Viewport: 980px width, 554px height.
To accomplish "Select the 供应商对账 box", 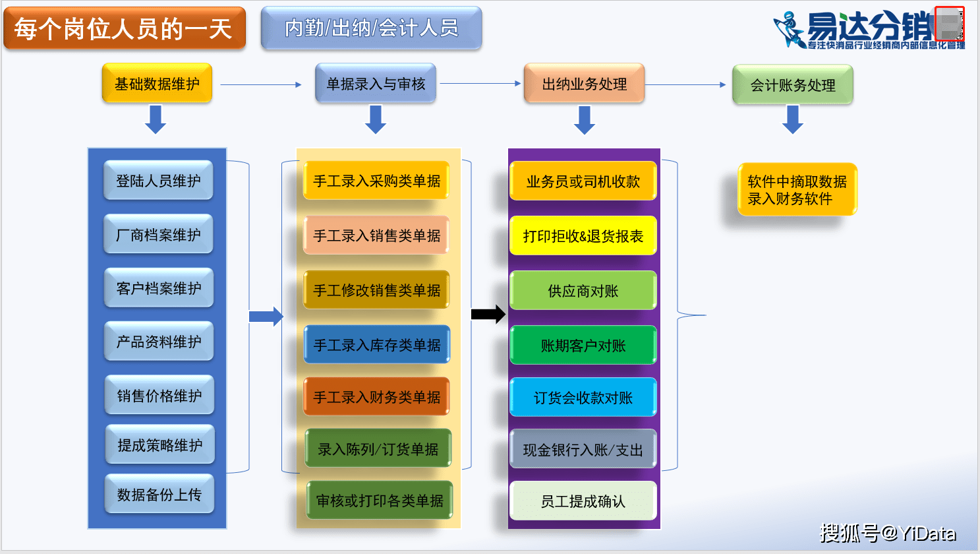I will click(583, 290).
